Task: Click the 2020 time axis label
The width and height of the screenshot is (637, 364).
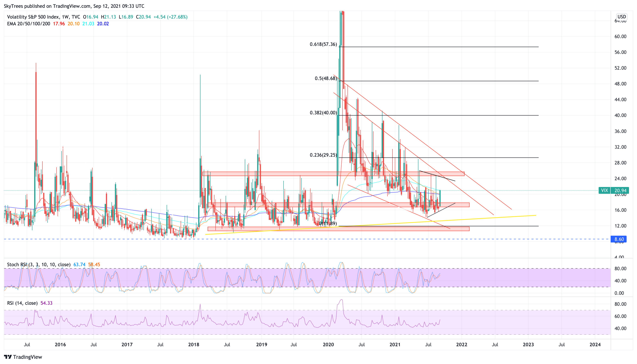Action: click(328, 344)
